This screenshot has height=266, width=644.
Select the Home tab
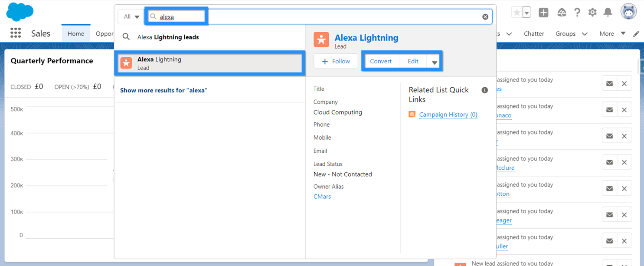[x=76, y=33]
